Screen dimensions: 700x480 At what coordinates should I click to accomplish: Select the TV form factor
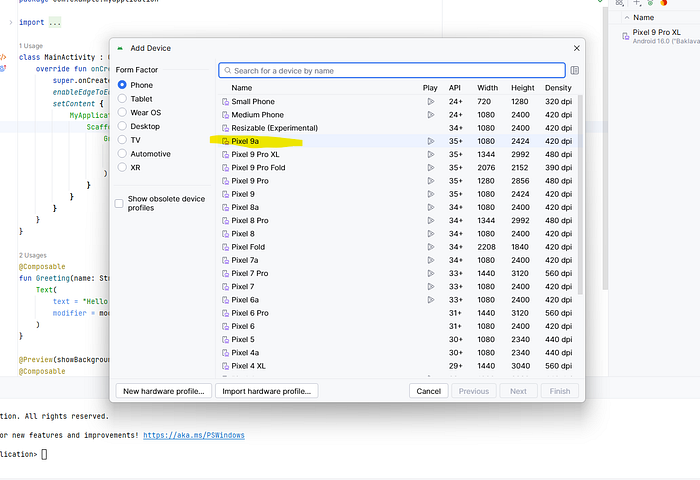click(122, 140)
